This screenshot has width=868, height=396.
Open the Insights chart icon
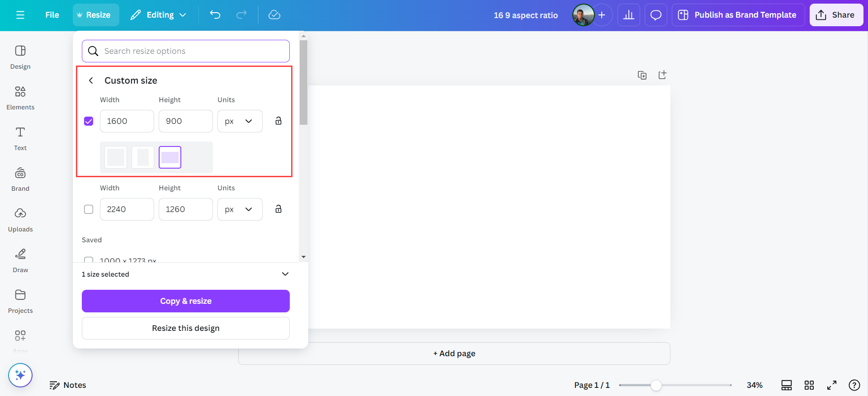(x=629, y=15)
